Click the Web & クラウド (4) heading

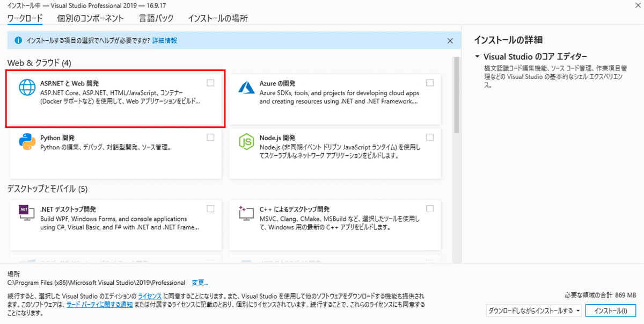pos(39,63)
